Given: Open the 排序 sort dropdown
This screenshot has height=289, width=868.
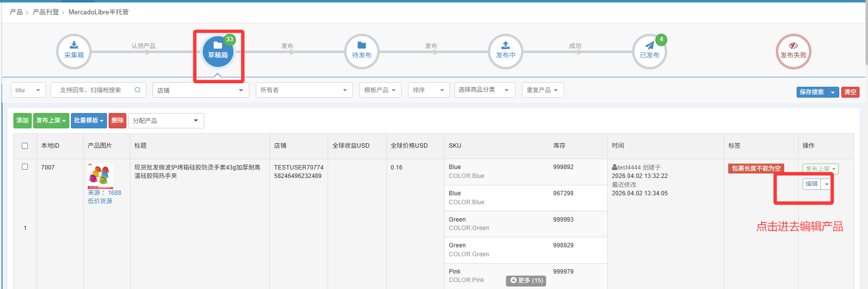Looking at the screenshot, I should pos(428,90).
